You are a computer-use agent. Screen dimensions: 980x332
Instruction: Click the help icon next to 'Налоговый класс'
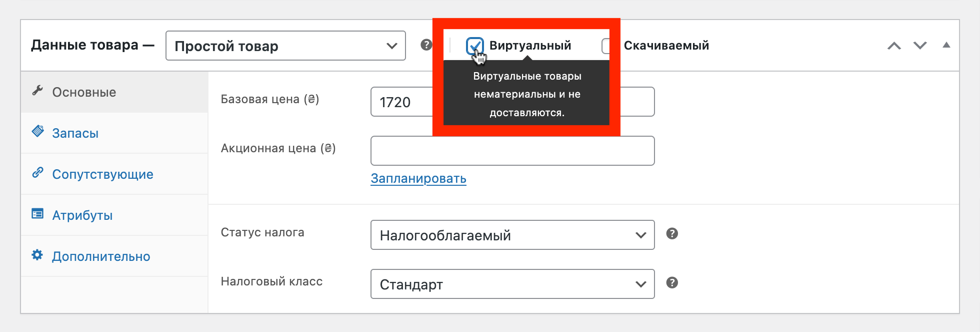[x=672, y=282]
